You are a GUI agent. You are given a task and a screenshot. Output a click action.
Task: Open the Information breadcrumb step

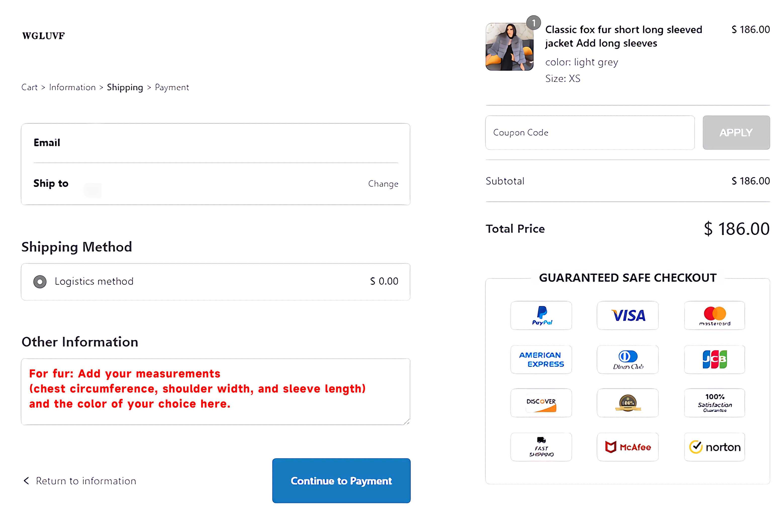[x=72, y=87]
